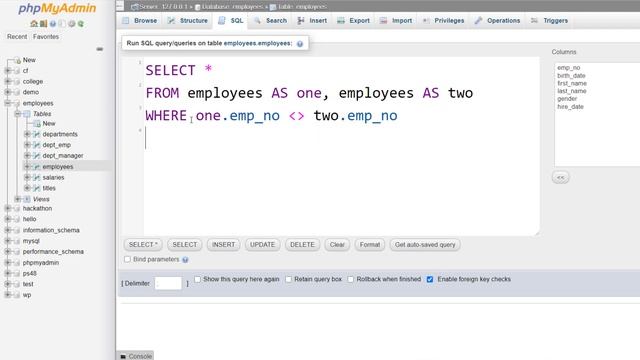Open the Privileges tab
640x360 pixels.
coord(443,20)
